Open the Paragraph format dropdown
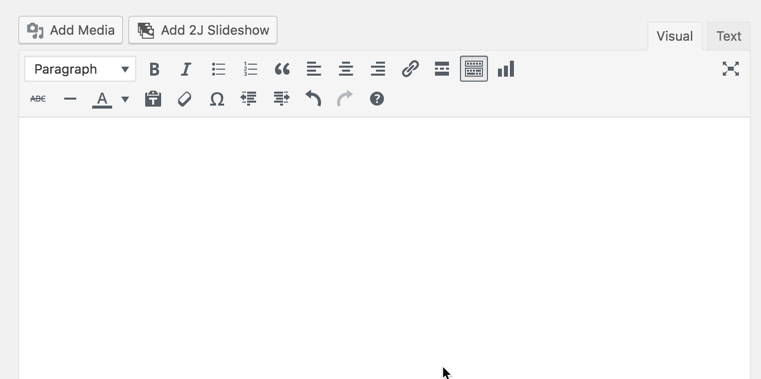The width and height of the screenshot is (761, 379). [x=80, y=69]
